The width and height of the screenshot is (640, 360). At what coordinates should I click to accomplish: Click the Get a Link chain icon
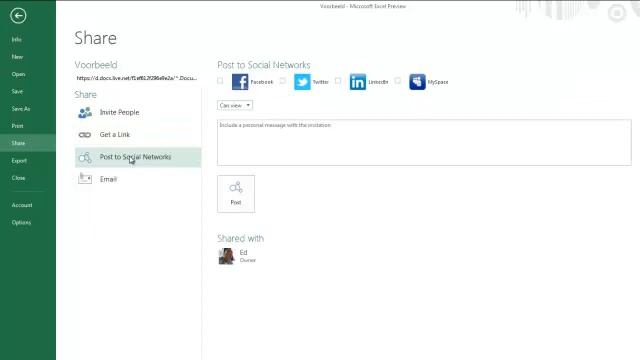(85, 135)
